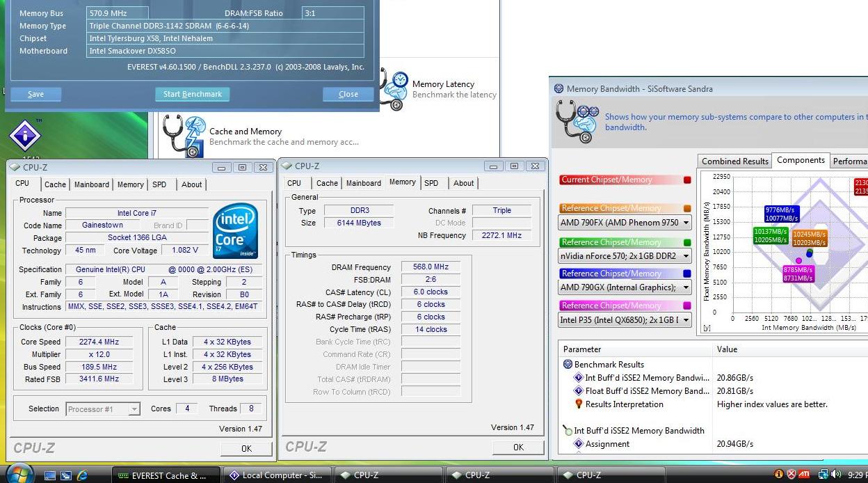The image size is (868, 483).
Task: Click the Show Desktop quick launch icon
Action: (x=50, y=475)
